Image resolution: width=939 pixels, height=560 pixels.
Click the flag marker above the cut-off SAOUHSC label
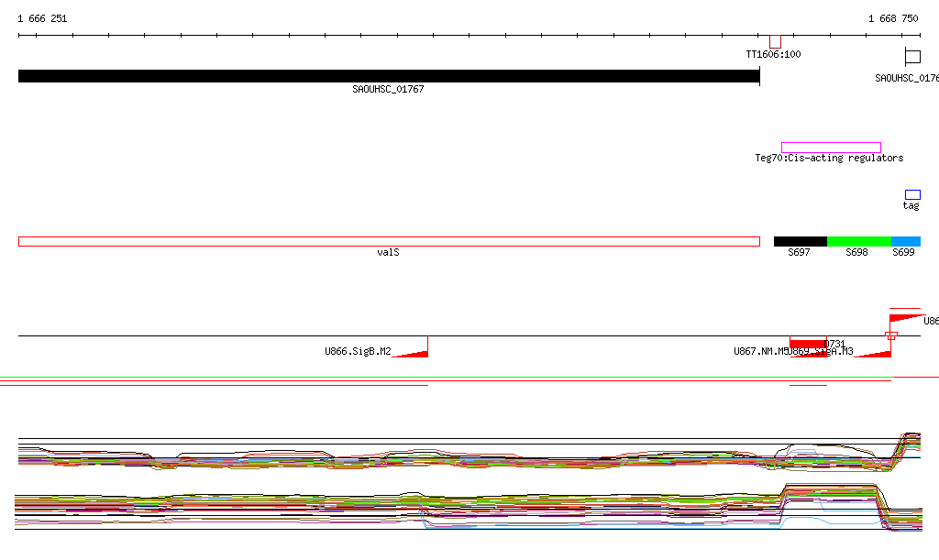pyautogui.click(x=912, y=57)
